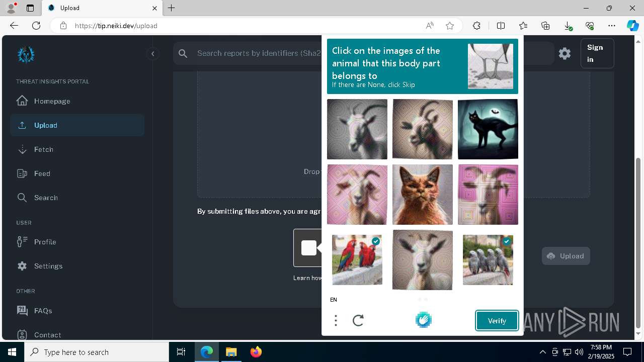Screen dimensions: 644x362
Task: Open the taskbar volume control
Action: [579, 352]
